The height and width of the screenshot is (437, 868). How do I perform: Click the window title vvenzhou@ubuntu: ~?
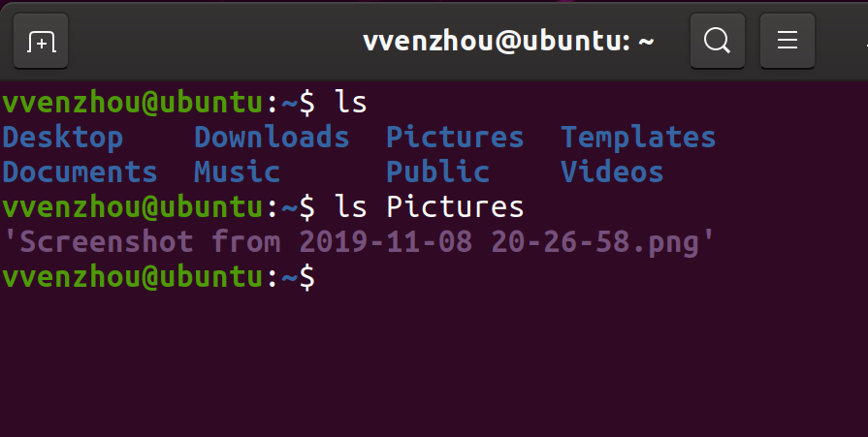click(508, 41)
